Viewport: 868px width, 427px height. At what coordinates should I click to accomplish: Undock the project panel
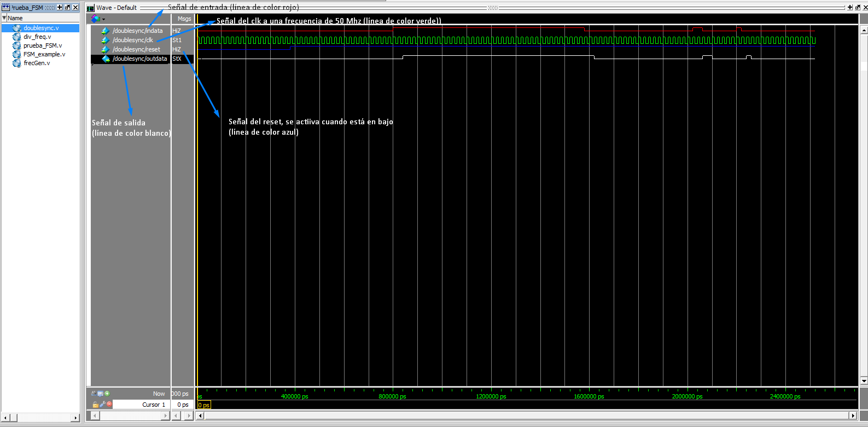[67, 8]
